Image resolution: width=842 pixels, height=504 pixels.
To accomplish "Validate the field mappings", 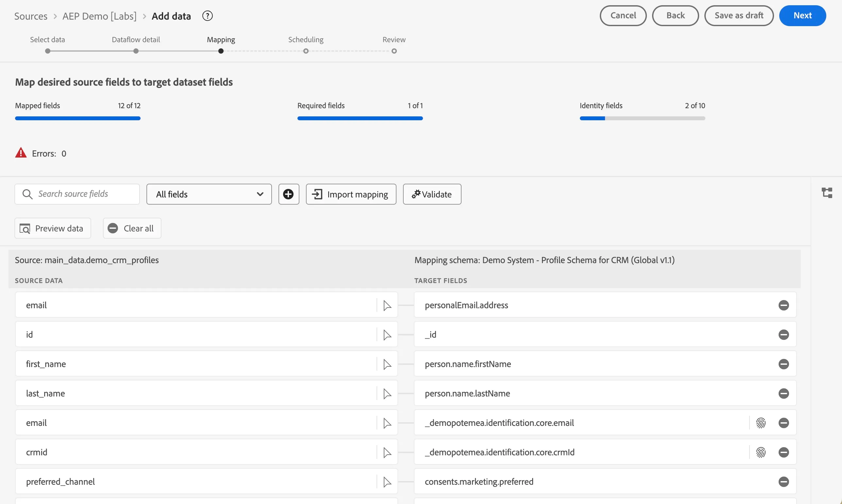I will (432, 194).
